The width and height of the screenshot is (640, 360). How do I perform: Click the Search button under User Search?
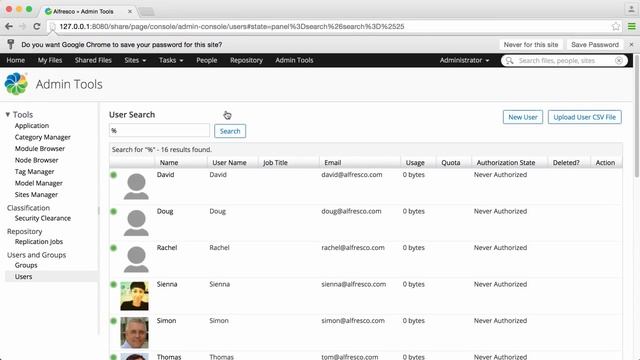(x=230, y=131)
